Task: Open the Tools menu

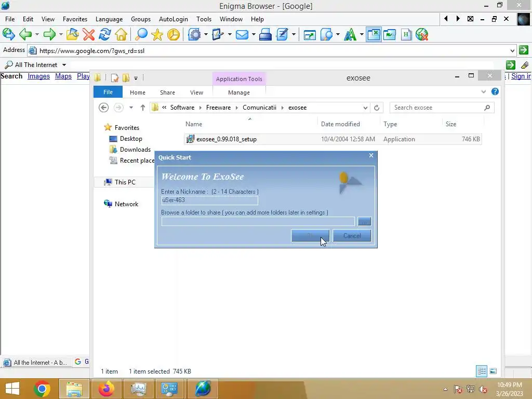Action: point(204,19)
